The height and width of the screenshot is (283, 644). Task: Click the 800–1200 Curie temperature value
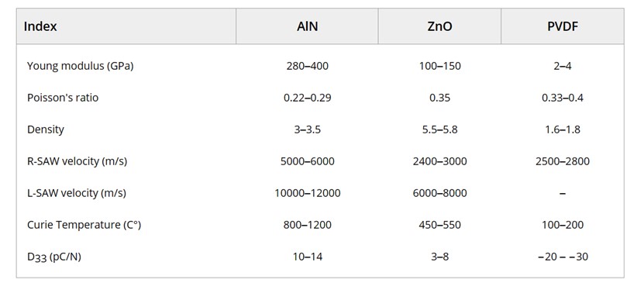coord(307,225)
